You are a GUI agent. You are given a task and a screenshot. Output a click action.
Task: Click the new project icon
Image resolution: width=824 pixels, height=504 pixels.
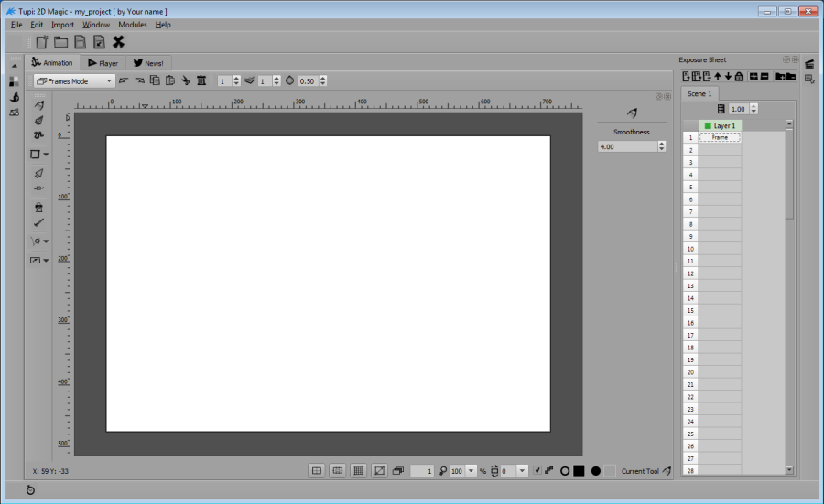pyautogui.click(x=42, y=42)
